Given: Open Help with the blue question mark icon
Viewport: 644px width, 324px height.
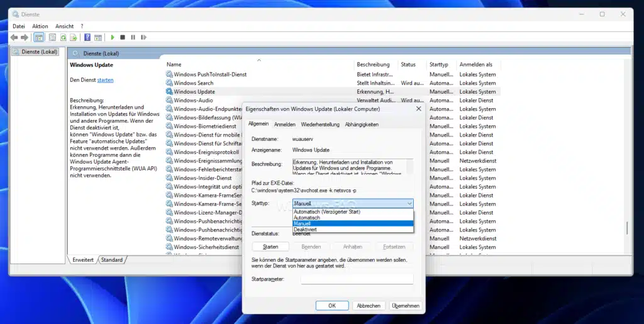Looking at the screenshot, I should click(87, 37).
